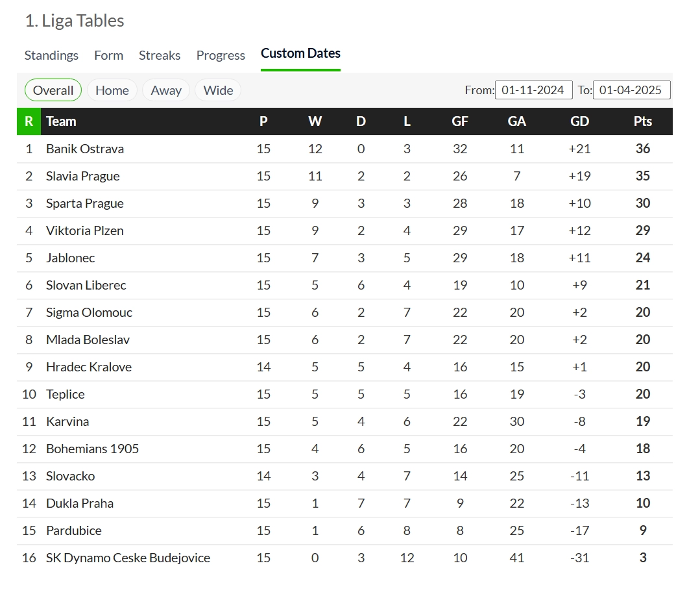The image size is (700, 596).
Task: Sort by the Team column header
Action: coord(61,121)
